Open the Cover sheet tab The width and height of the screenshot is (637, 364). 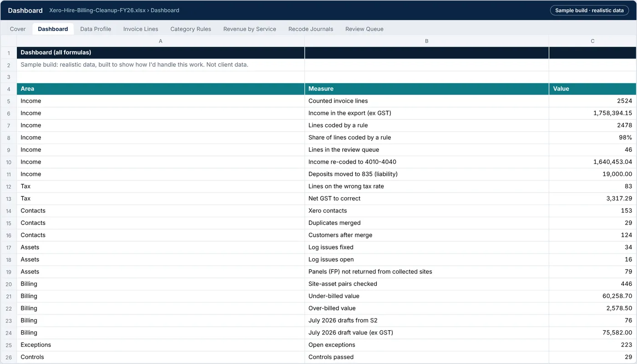point(18,29)
